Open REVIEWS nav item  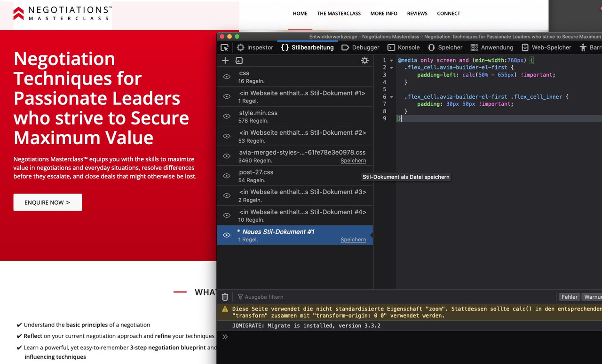[x=417, y=14]
